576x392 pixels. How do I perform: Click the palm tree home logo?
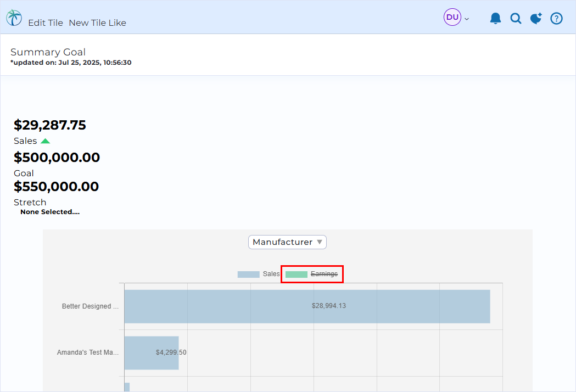[14, 17]
